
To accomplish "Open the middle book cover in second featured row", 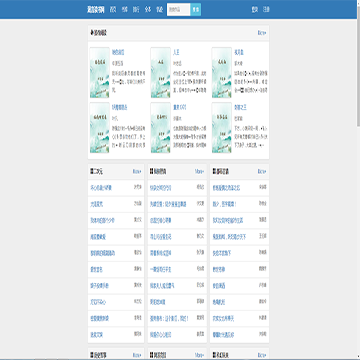I will pos(160,128).
